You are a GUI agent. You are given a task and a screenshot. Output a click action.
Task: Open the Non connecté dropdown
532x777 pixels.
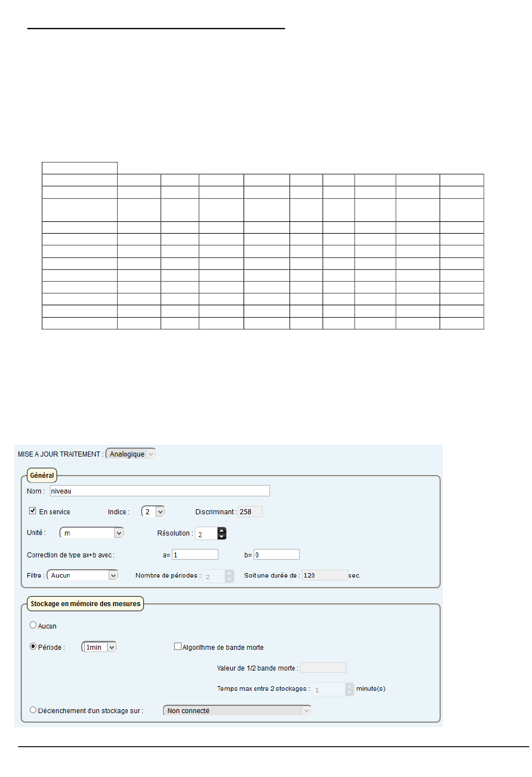click(x=237, y=711)
